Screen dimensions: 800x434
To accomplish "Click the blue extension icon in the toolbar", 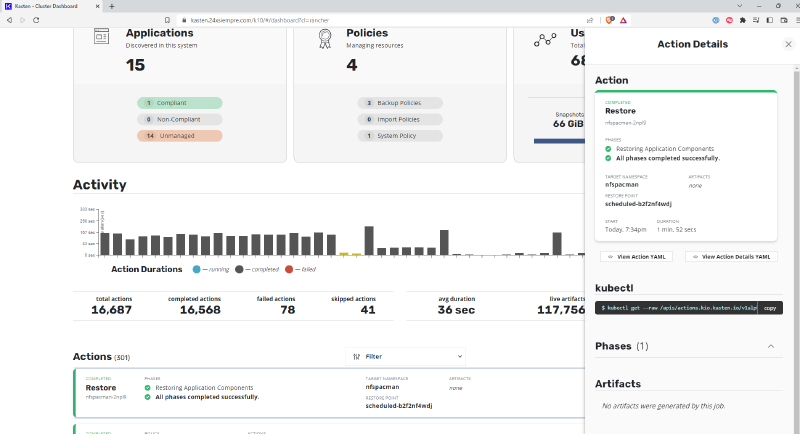I will tap(716, 20).
